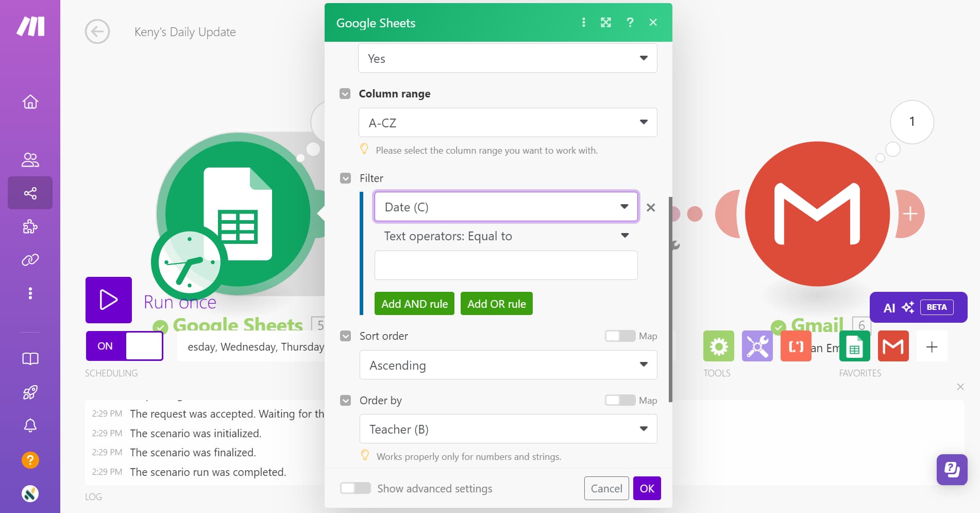980x513 pixels.
Task: Open the Google Sheets dialog help
Action: click(x=630, y=22)
